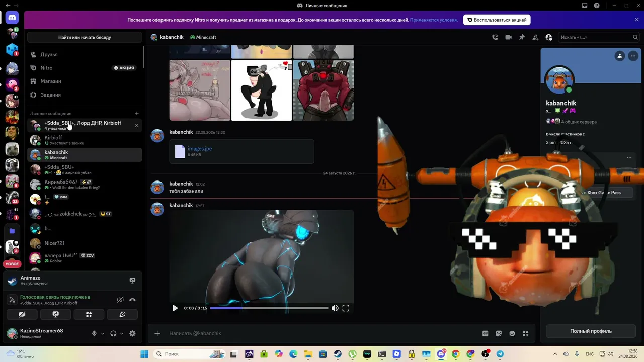Viewport: 644px width, 362px height.
Task: Click the Воспользоваться акцией button
Action: (497, 20)
